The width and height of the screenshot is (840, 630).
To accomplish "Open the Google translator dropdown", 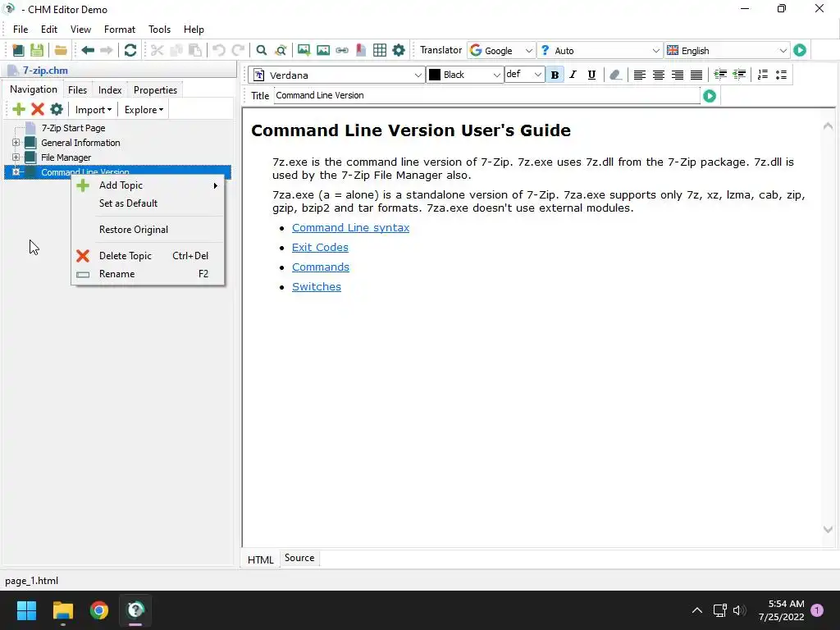I will click(x=501, y=50).
